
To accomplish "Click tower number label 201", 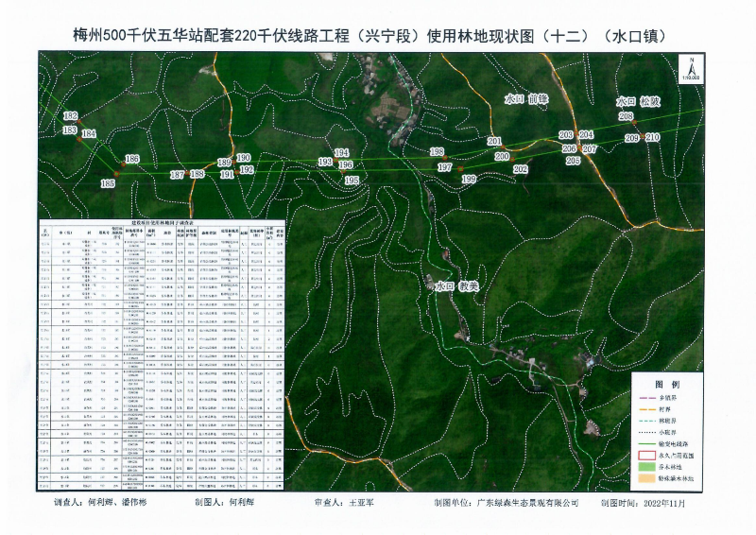I will (x=494, y=141).
